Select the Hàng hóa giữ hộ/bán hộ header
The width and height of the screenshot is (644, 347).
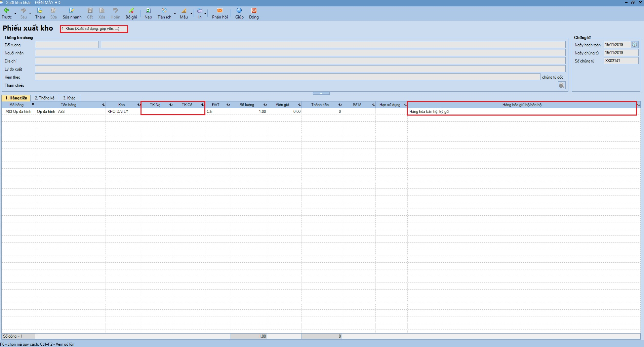[x=522, y=105]
